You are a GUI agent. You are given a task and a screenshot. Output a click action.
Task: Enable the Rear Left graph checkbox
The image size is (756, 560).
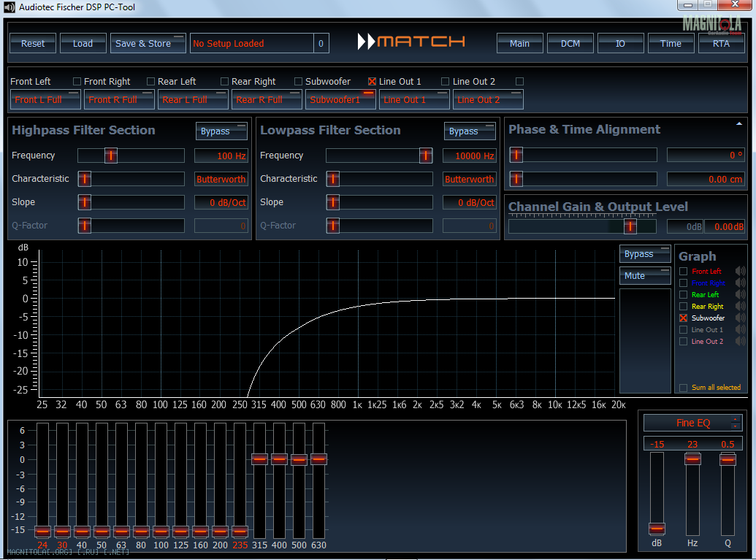click(683, 294)
